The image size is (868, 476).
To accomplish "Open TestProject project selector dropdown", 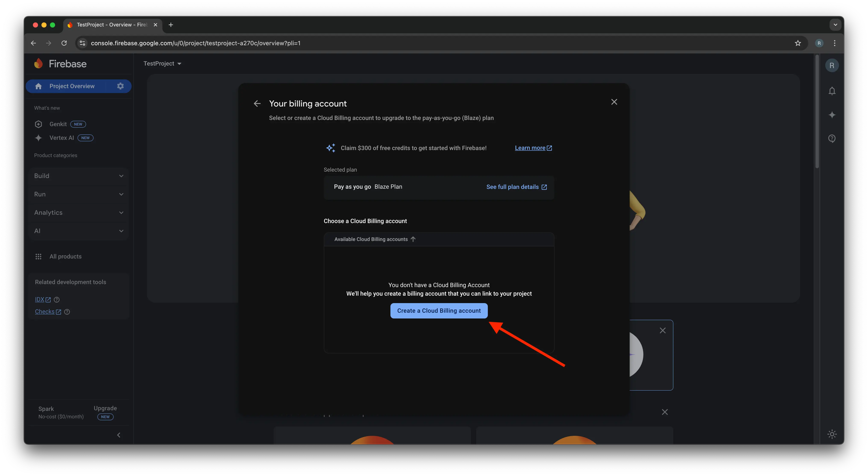I will pos(162,64).
